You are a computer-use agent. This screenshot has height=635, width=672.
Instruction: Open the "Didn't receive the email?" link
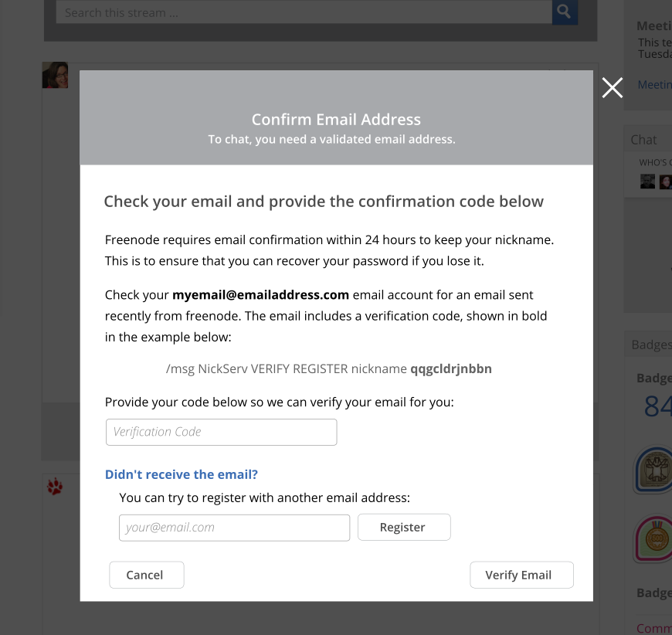[x=182, y=474]
